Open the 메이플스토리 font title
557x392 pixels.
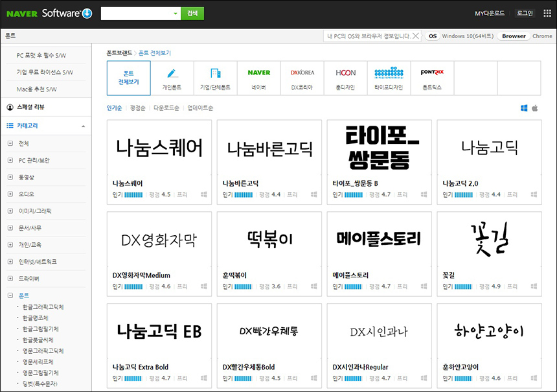tap(350, 275)
